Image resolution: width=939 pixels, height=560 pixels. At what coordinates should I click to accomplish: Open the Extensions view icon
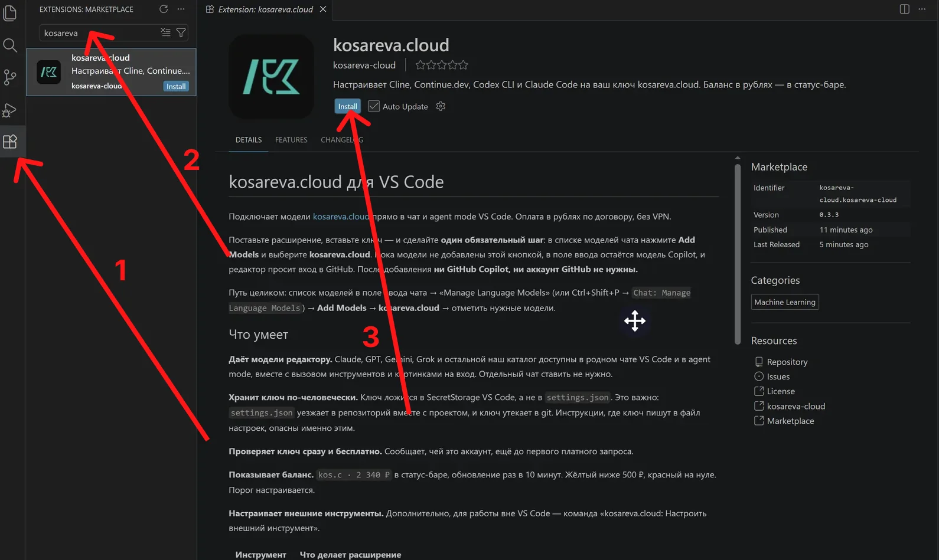click(10, 142)
